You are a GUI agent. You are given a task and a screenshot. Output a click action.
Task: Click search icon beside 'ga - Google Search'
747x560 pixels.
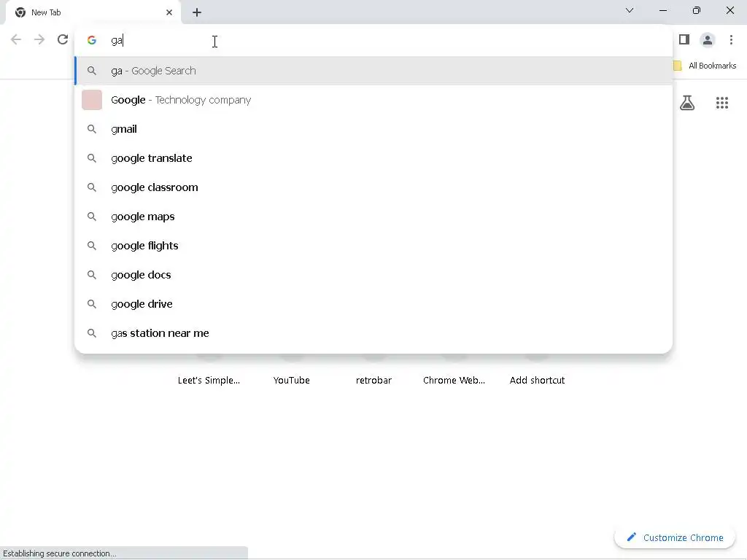pos(92,71)
